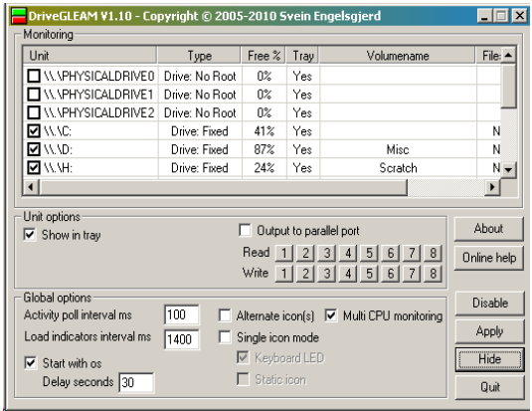Viewport: 532px width, 411px height.
Task: Check the PHYSICALDRIVE0 checkbox
Action: [34, 76]
